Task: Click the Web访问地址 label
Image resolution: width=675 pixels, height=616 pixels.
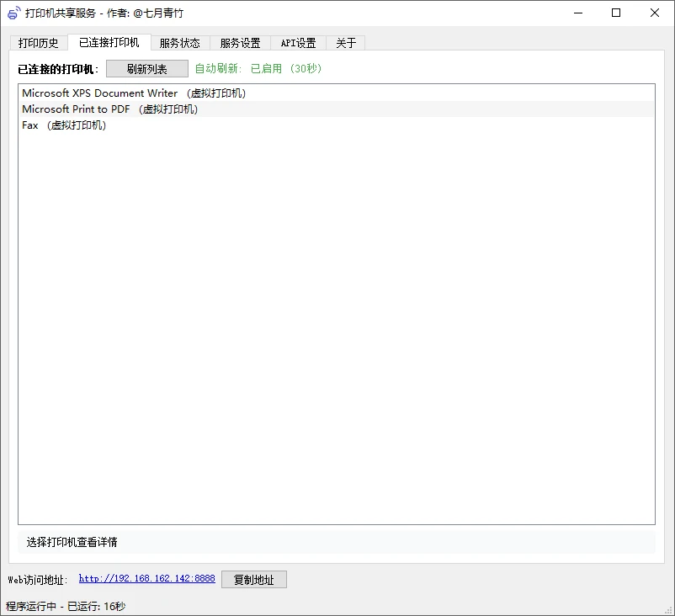Action: click(40, 579)
